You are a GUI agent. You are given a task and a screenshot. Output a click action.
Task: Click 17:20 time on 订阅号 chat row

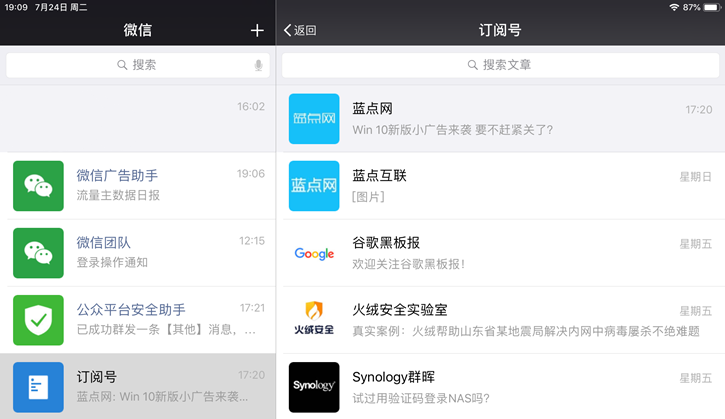[x=252, y=375]
